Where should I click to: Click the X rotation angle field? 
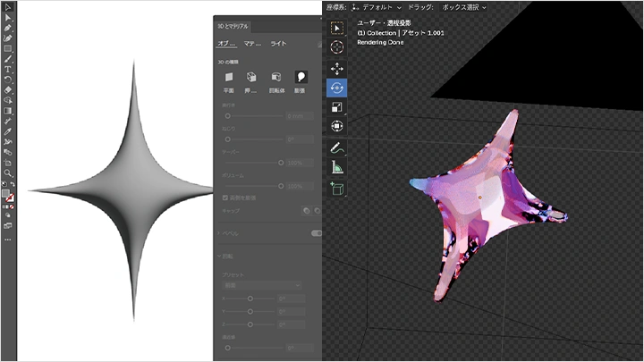click(292, 299)
